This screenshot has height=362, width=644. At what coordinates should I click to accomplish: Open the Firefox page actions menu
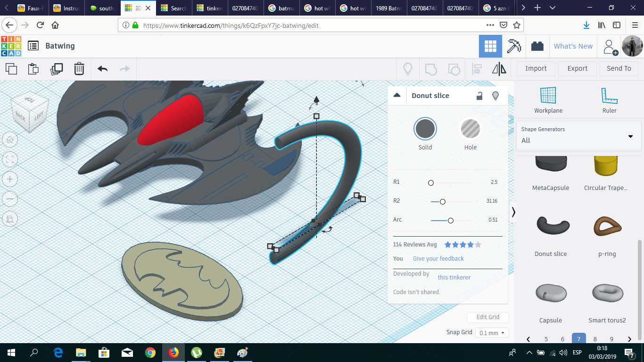click(490, 25)
